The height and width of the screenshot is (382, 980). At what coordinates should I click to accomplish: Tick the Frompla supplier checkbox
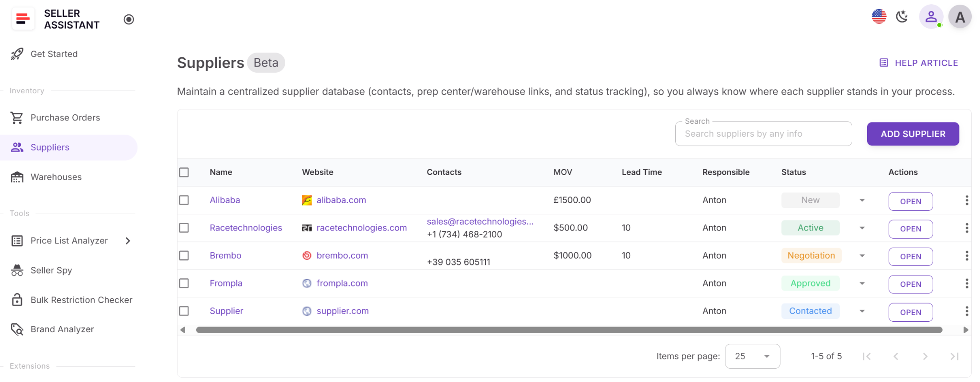[184, 284]
